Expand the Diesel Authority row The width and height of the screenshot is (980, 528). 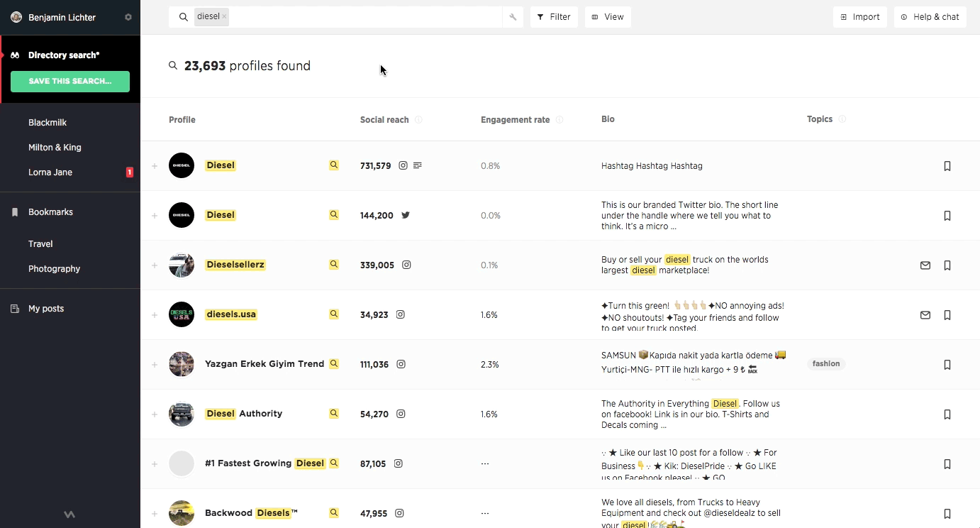pyautogui.click(x=154, y=414)
